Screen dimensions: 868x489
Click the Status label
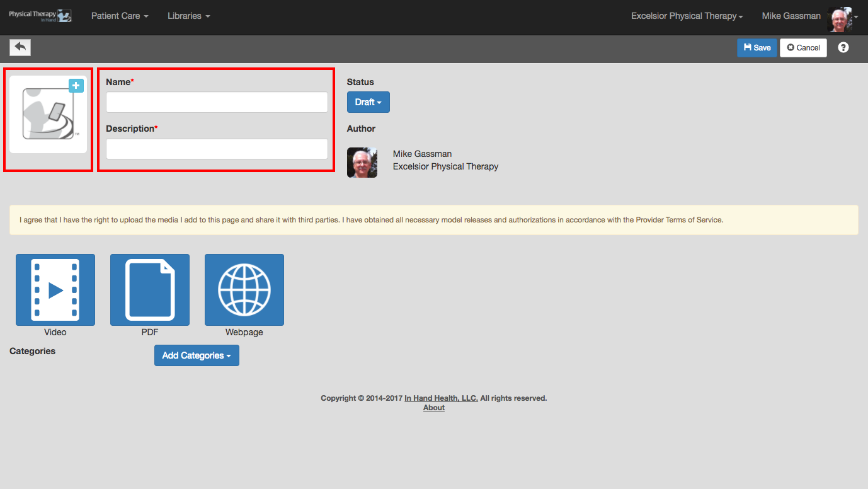pos(360,82)
